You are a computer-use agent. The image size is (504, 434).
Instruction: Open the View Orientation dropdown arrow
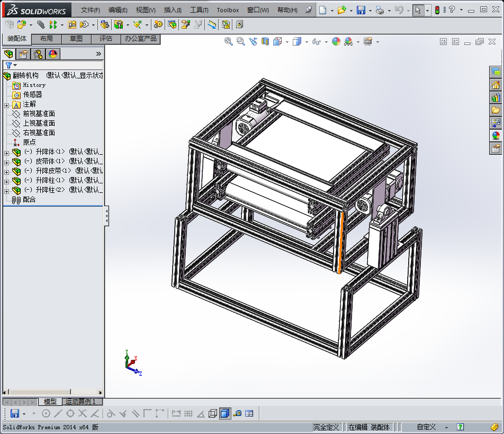287,42
